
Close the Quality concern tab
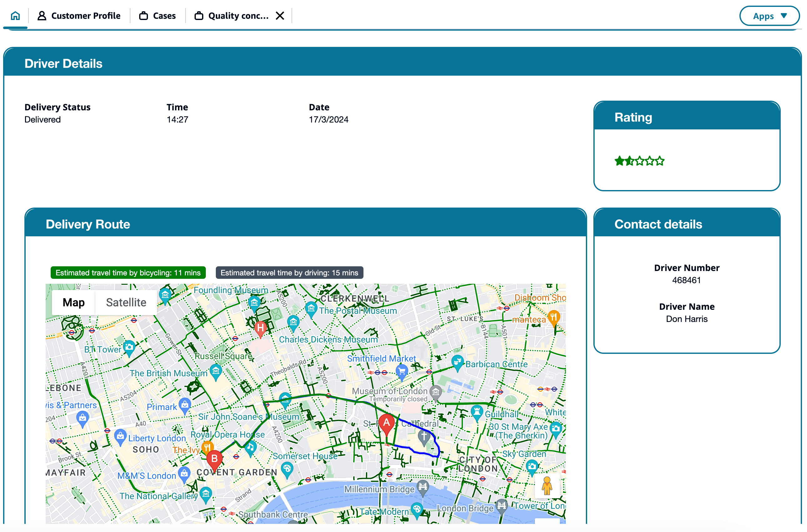[x=280, y=16]
